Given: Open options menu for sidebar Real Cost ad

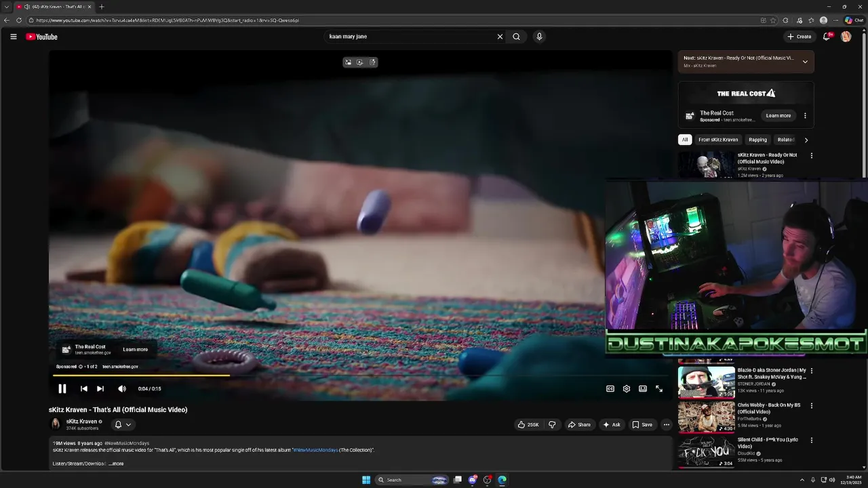Looking at the screenshot, I should [805, 116].
